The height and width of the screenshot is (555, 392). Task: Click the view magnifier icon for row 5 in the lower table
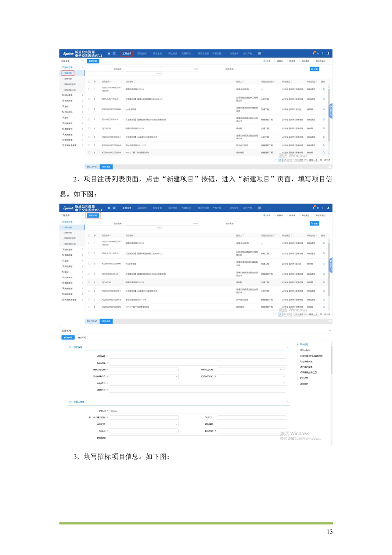(323, 282)
